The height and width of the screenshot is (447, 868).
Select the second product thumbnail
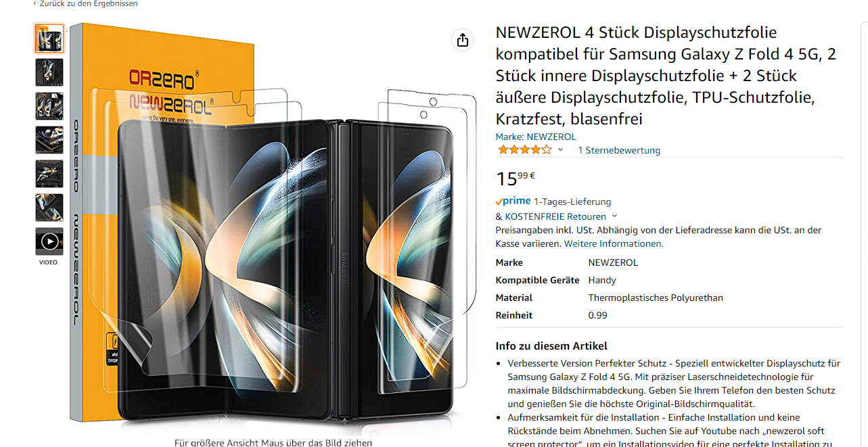pyautogui.click(x=49, y=72)
